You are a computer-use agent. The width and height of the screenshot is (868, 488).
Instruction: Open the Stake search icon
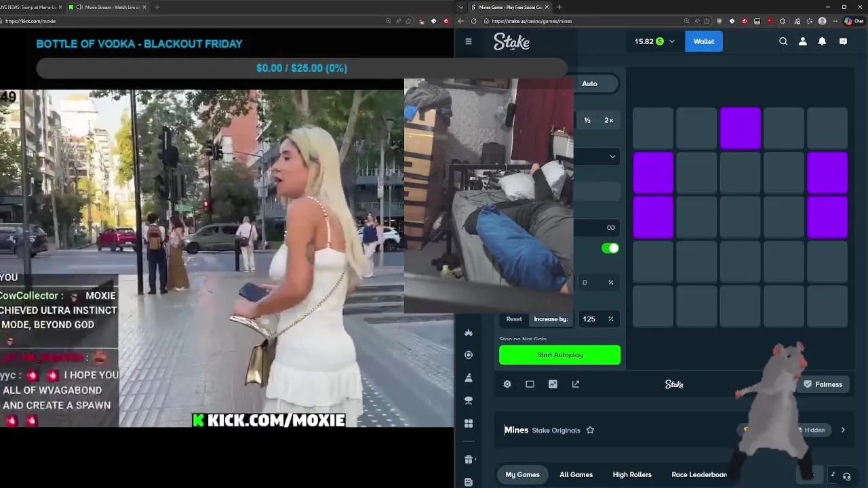(x=783, y=41)
